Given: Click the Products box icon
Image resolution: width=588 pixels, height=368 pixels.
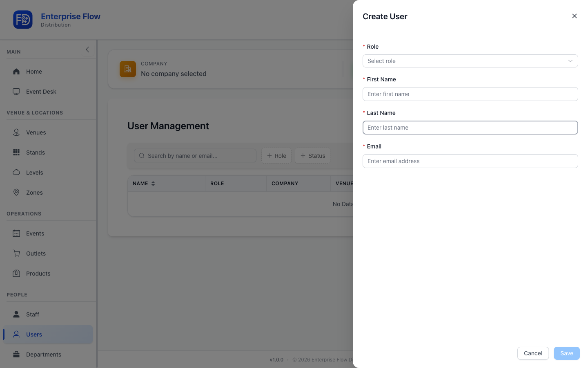Looking at the screenshot, I should [16, 274].
